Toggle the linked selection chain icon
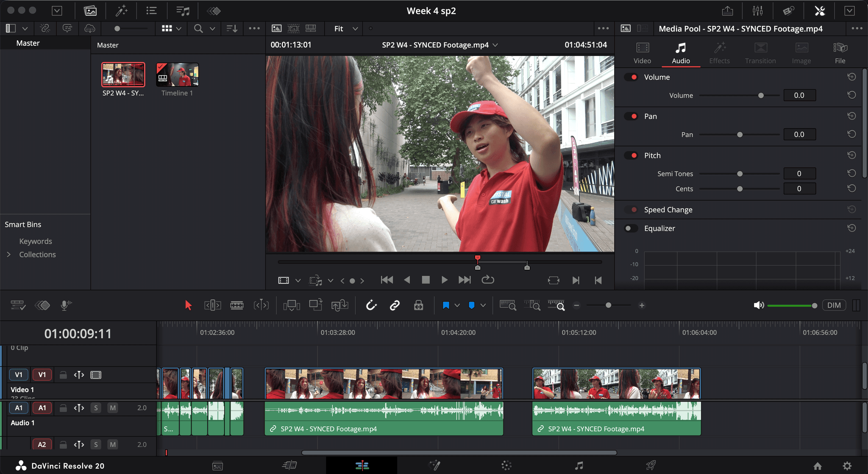868x474 pixels. pyautogui.click(x=395, y=305)
